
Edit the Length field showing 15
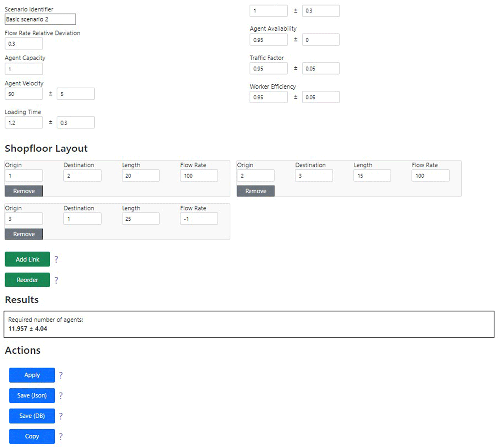point(372,176)
